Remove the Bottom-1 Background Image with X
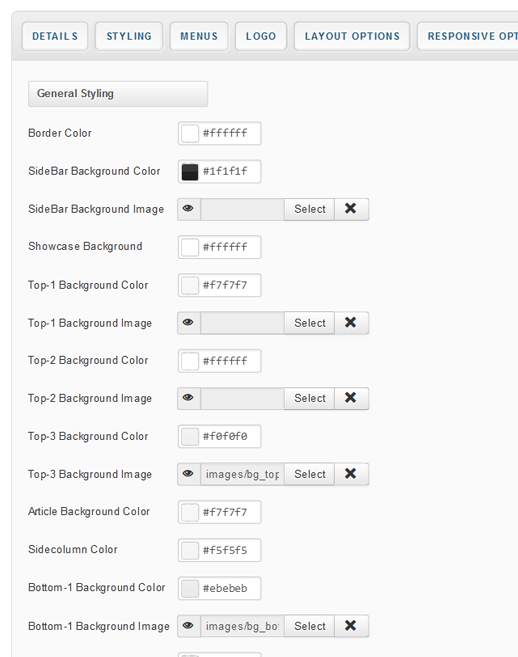The image size is (518, 657). [351, 626]
